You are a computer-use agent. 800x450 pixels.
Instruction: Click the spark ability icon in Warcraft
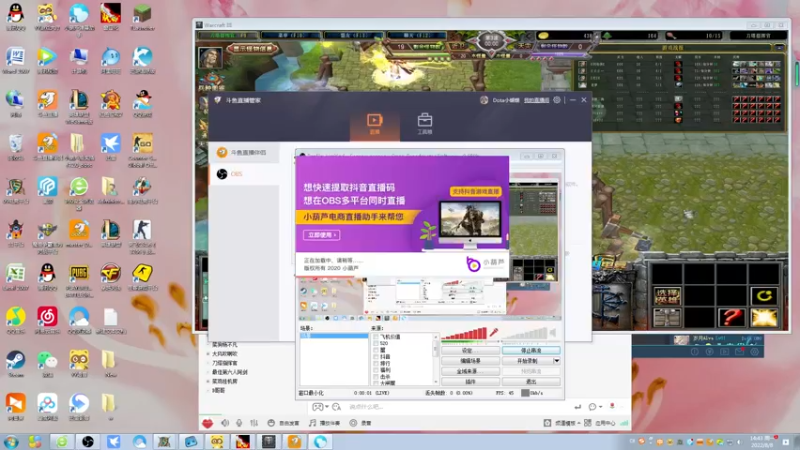764,317
